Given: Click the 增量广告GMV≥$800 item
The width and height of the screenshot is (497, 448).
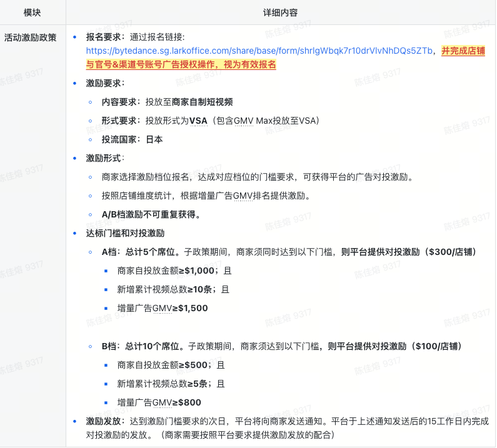Looking at the screenshot, I should coord(159,402).
